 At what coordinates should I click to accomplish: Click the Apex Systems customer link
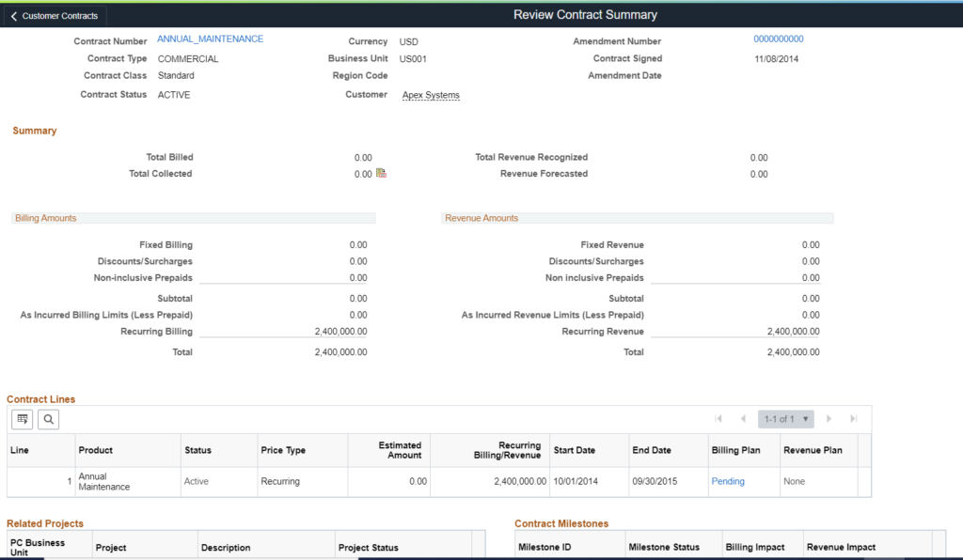(x=431, y=95)
